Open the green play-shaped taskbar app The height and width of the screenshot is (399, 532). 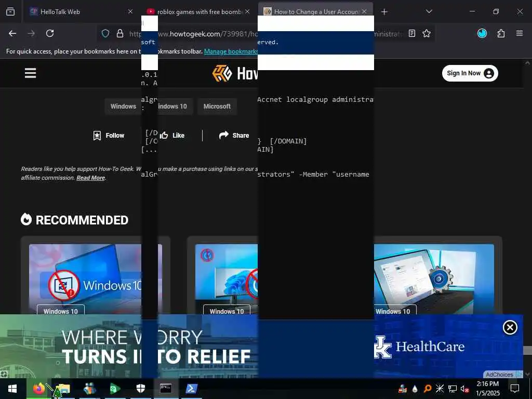pos(115,389)
